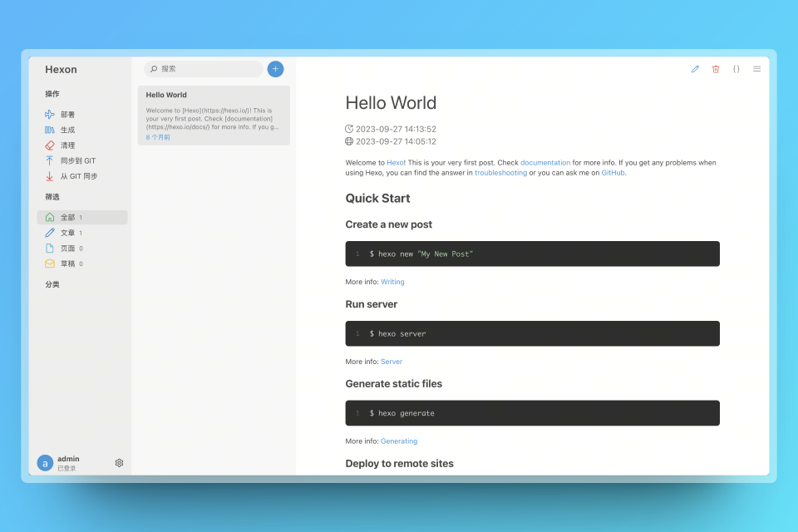The height and width of the screenshot is (532, 798).
Task: Click the Quick Start heading
Action: point(377,198)
